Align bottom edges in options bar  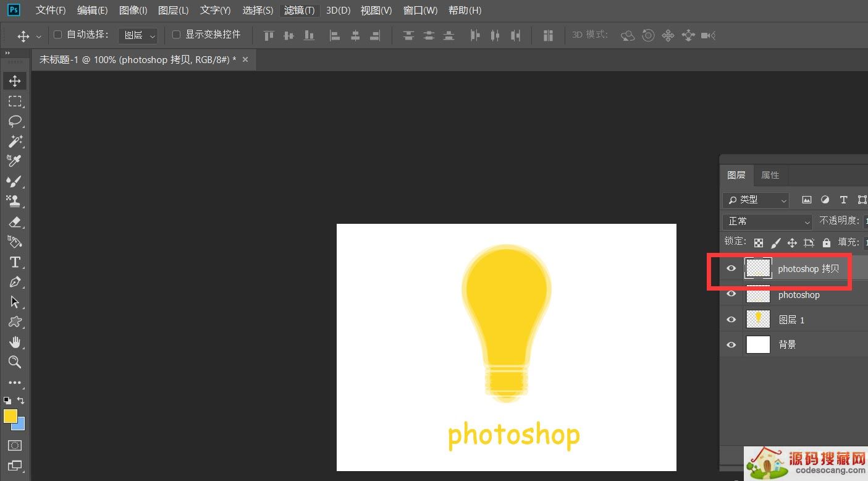pos(309,35)
